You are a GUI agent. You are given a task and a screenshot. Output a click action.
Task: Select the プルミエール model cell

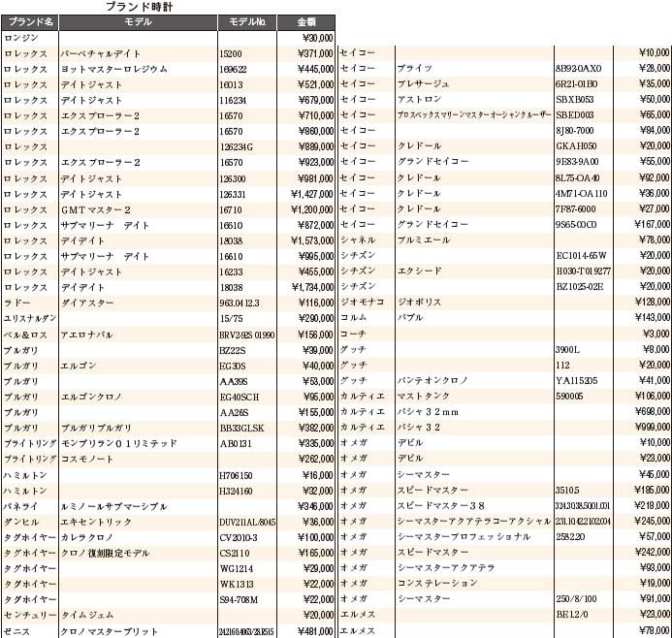point(424,239)
